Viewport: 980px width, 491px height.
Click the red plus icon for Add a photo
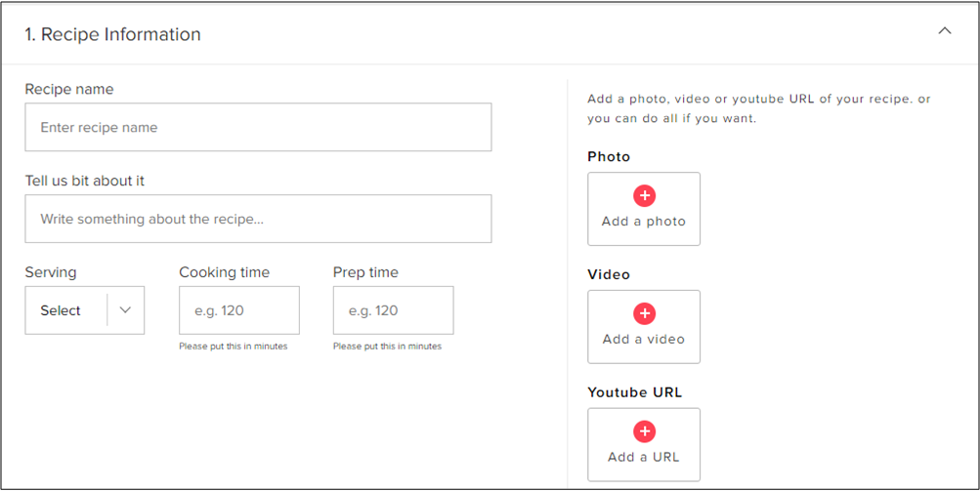[644, 195]
